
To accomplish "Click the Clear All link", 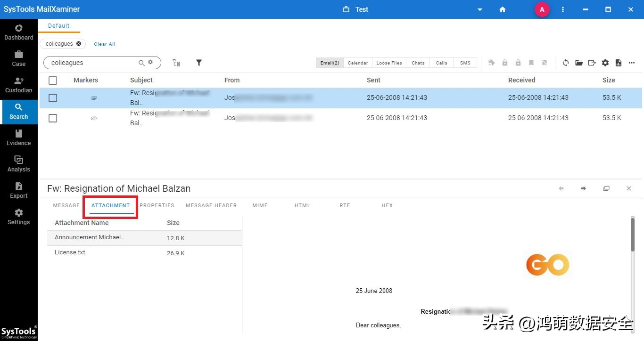I will tap(105, 44).
